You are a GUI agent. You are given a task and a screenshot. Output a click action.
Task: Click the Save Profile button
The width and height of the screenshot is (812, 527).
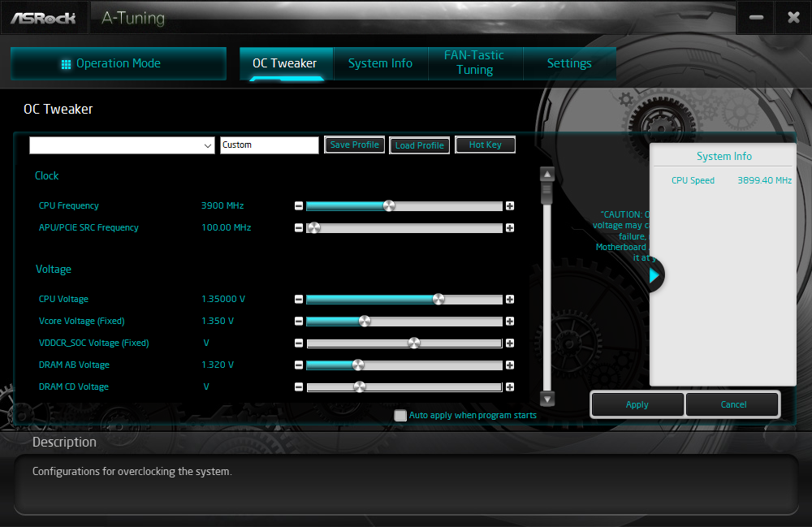pyautogui.click(x=355, y=145)
